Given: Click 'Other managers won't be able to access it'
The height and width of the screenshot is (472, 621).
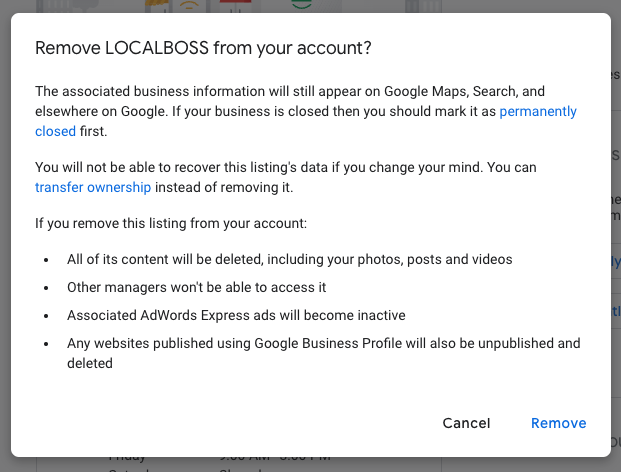Looking at the screenshot, I should [x=196, y=287].
